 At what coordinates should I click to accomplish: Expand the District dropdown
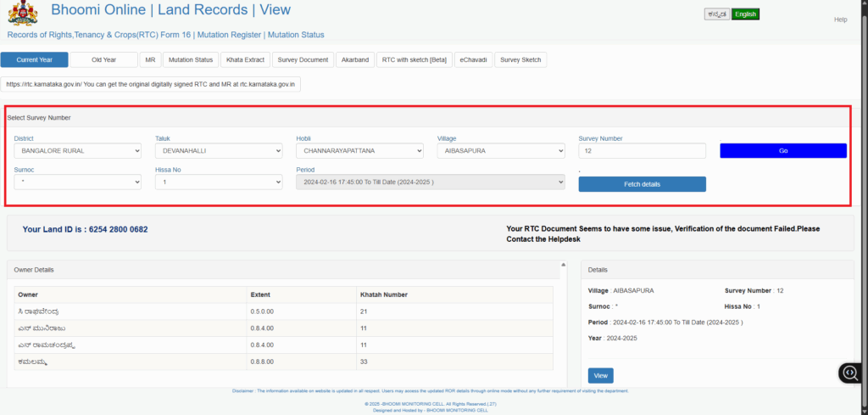point(77,151)
